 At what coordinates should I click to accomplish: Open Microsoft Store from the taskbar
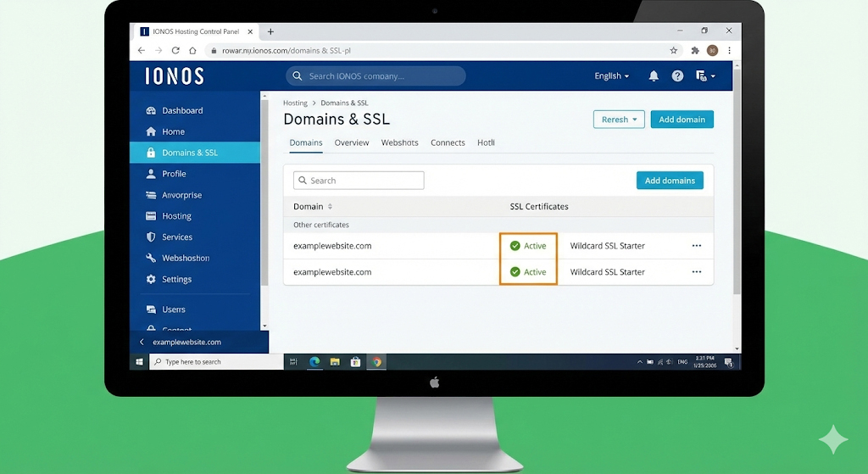(355, 361)
